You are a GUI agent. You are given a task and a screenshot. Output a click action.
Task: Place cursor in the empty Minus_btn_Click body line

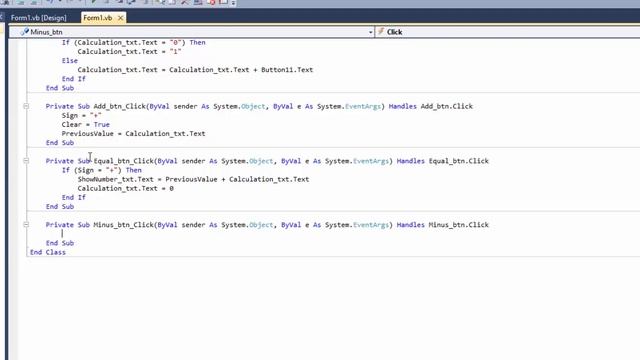tap(62, 233)
